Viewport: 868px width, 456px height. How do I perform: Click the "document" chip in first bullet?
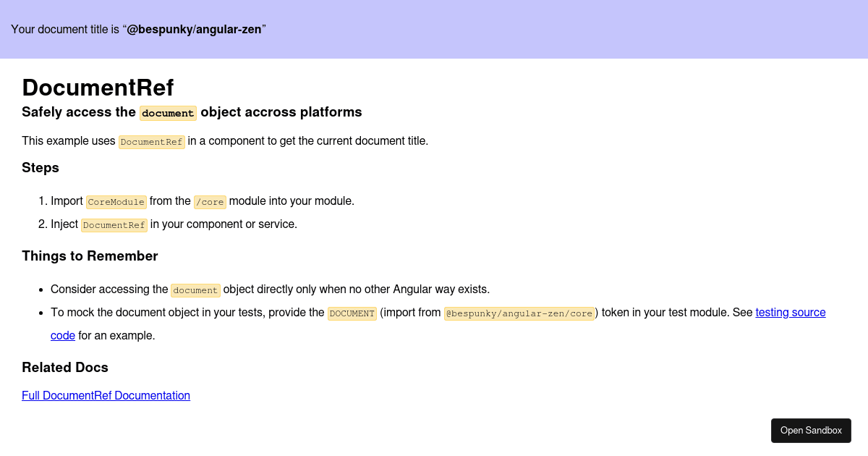195,290
